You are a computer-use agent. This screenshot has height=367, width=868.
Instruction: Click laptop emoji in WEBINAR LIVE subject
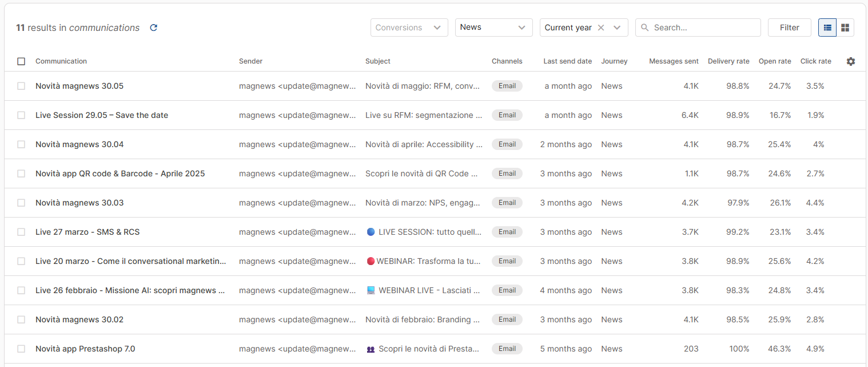(371, 290)
